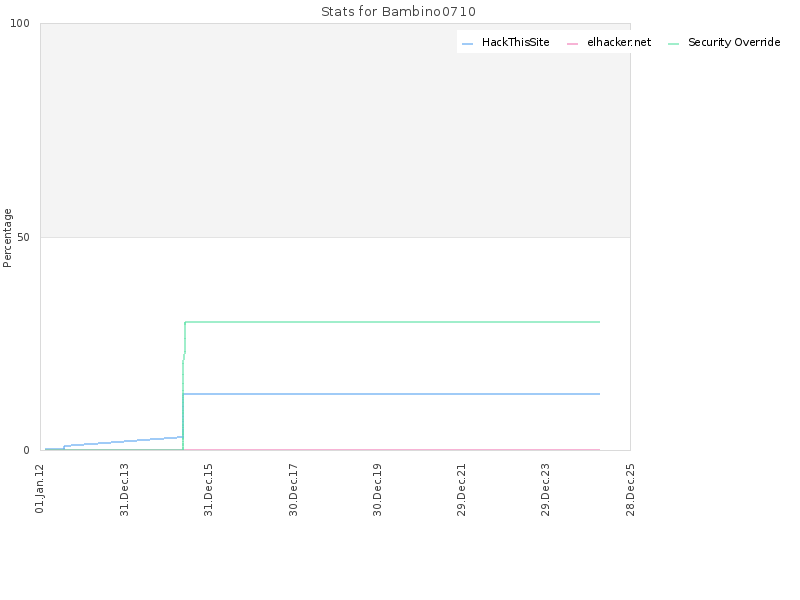
Task: Click the blue HackThisSite plateau line
Action: tap(391, 394)
